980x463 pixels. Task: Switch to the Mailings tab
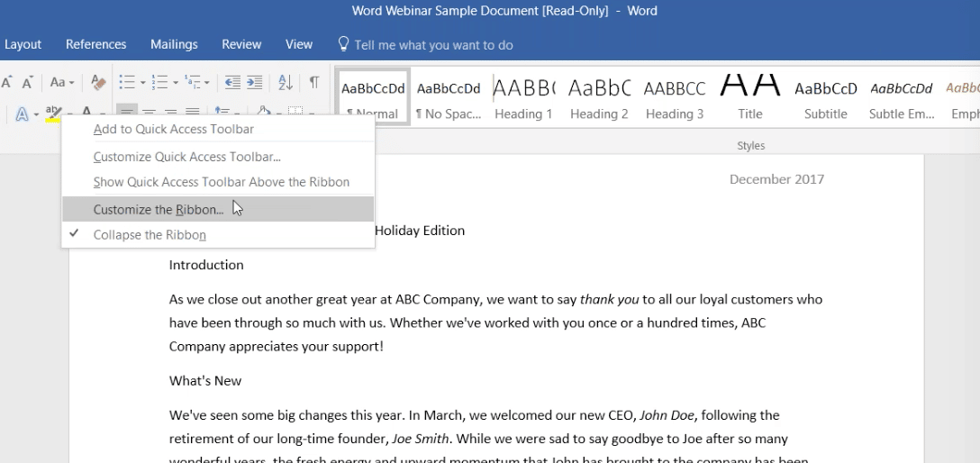(x=174, y=44)
